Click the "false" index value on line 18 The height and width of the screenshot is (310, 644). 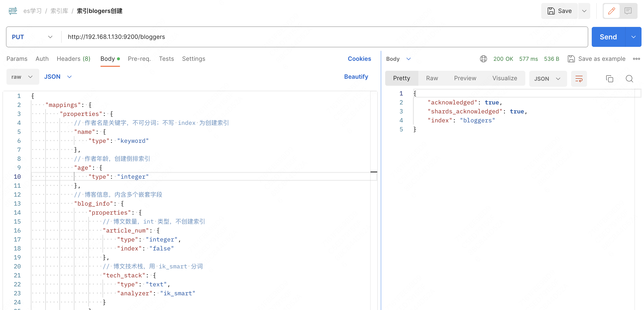click(x=161, y=249)
